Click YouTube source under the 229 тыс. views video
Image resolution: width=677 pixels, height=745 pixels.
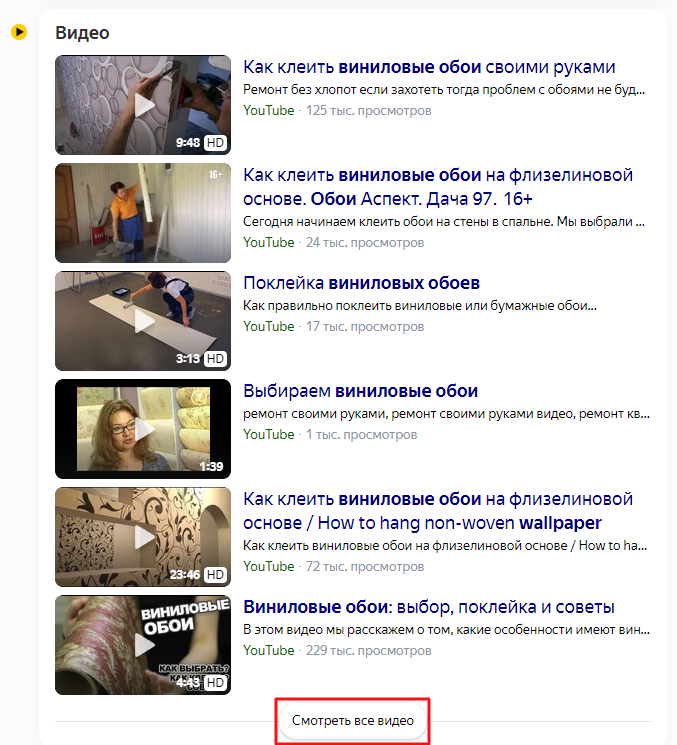tap(269, 650)
